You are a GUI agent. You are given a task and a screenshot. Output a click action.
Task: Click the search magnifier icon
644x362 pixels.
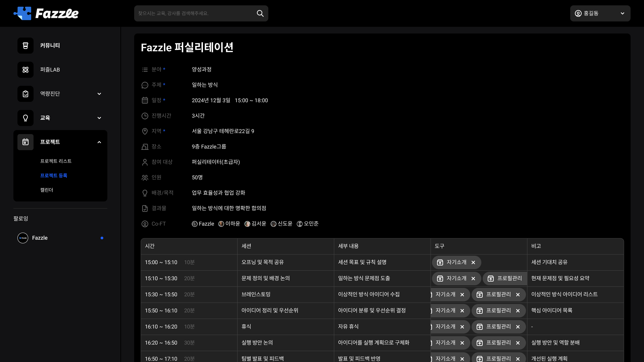pos(260,13)
